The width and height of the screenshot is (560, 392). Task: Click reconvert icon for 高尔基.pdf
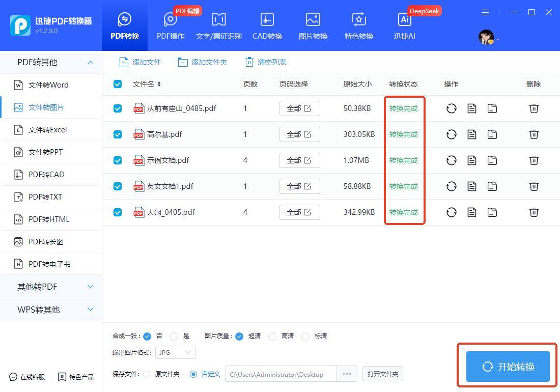(451, 134)
